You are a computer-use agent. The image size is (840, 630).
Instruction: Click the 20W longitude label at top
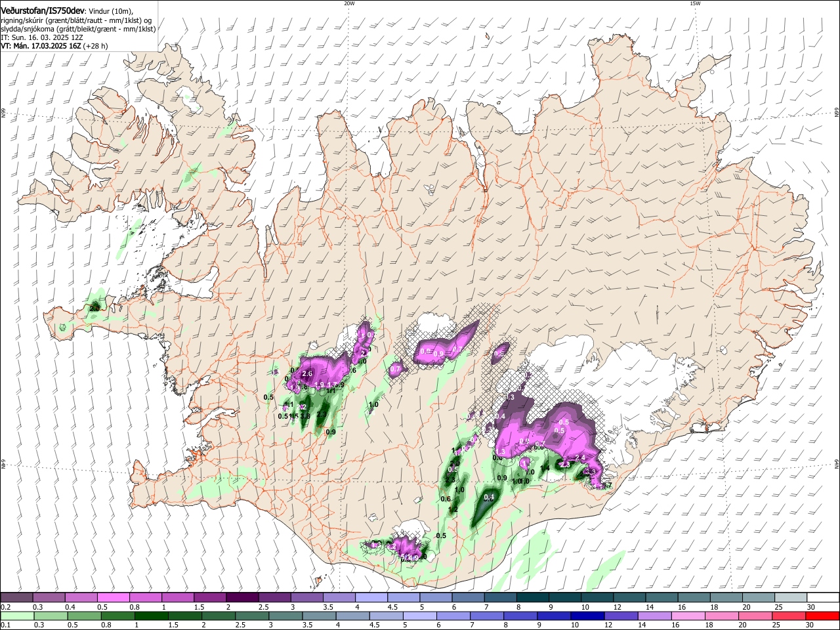coord(349,3)
